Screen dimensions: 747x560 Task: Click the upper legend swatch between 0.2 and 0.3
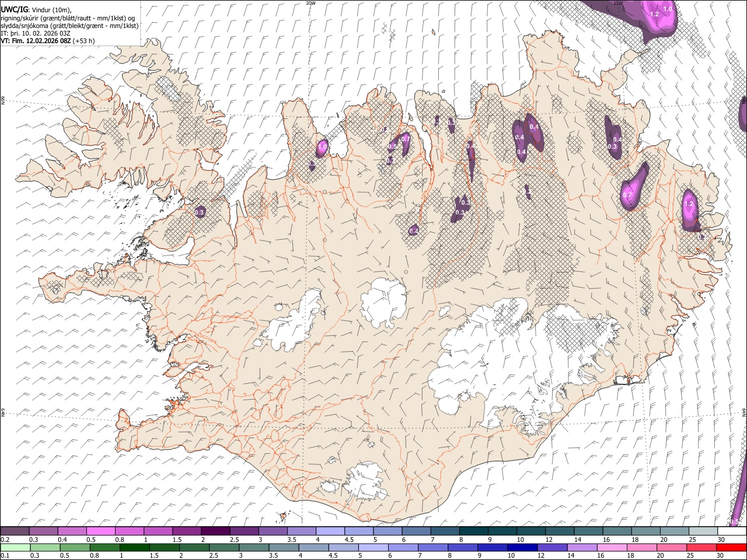(x=15, y=531)
